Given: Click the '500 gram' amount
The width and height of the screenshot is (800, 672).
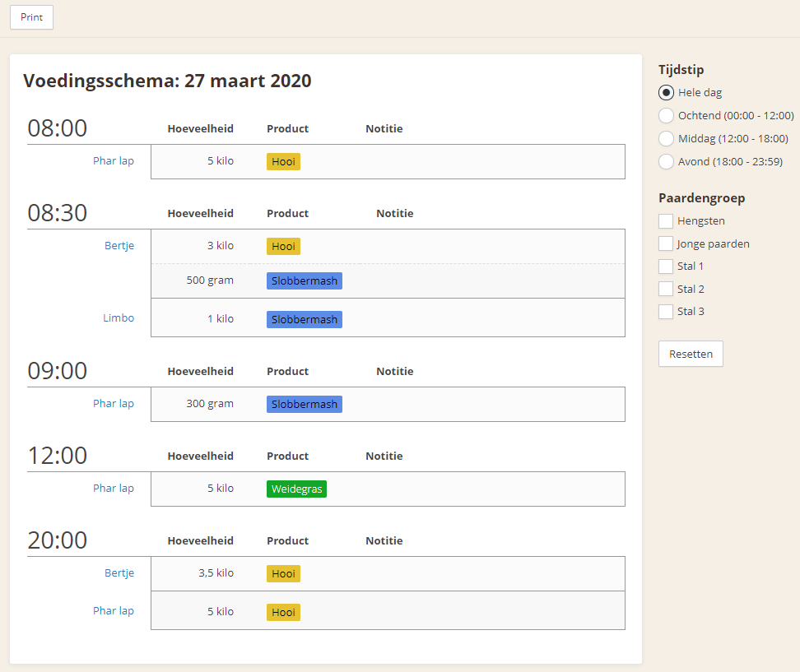Looking at the screenshot, I should click(210, 280).
